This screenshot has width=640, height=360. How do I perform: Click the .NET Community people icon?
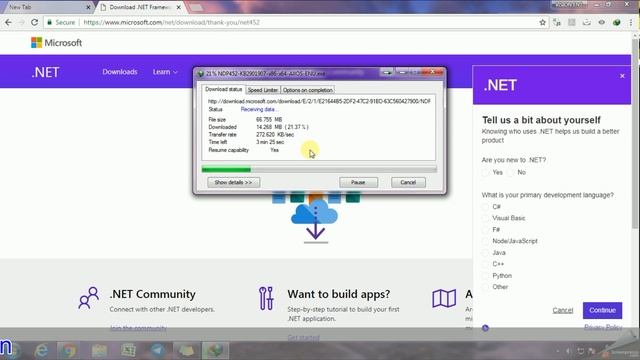coord(89,297)
